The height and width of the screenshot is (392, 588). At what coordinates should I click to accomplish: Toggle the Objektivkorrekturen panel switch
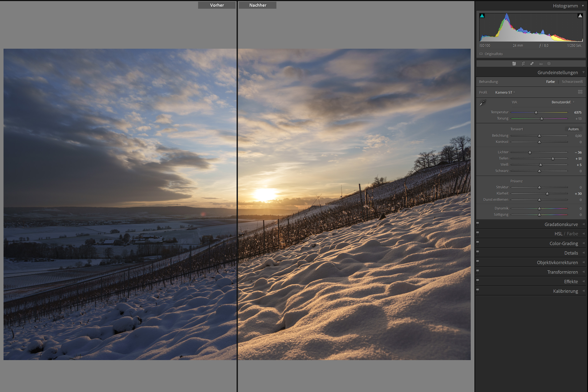[478, 262]
